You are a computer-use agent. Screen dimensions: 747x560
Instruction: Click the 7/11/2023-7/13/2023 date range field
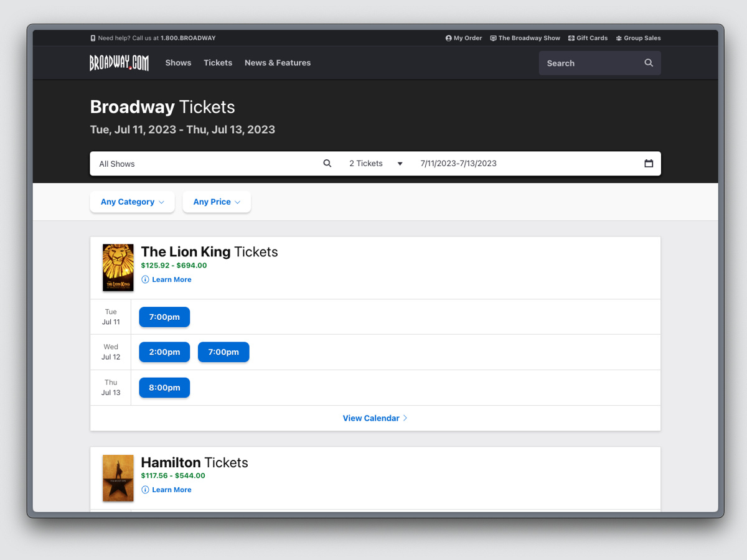[x=537, y=164]
